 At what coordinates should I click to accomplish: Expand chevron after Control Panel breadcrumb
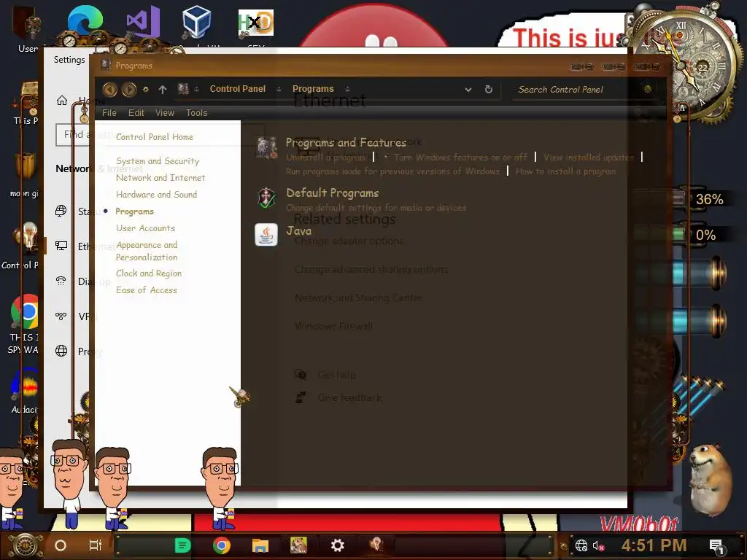pos(279,89)
